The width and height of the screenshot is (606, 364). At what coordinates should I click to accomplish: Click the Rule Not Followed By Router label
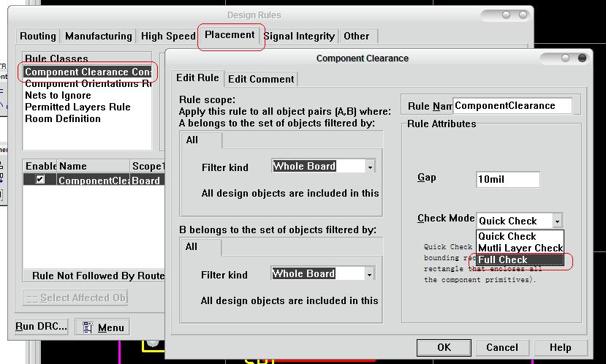pyautogui.click(x=98, y=276)
